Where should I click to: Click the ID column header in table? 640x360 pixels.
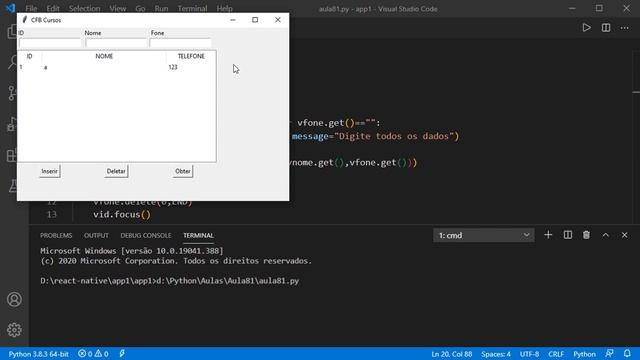(29, 56)
